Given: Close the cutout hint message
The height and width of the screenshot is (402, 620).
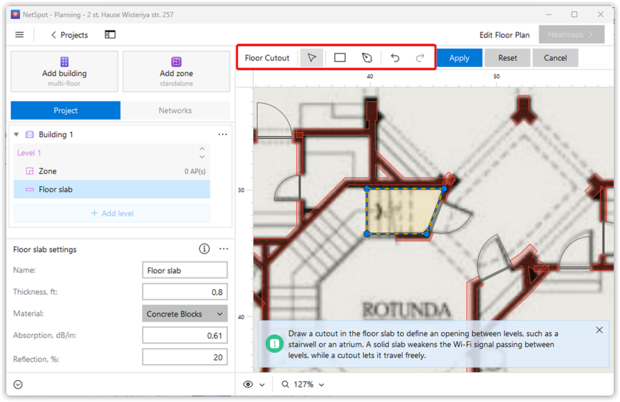Looking at the screenshot, I should coord(599,330).
